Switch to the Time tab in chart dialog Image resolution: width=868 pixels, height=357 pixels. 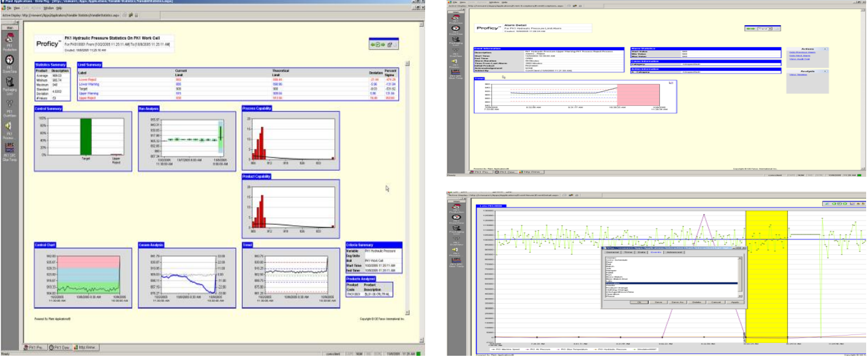628,252
